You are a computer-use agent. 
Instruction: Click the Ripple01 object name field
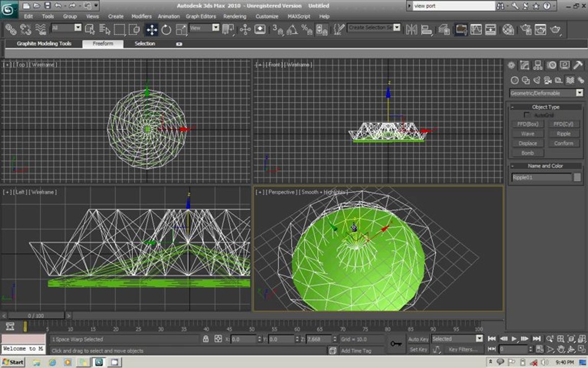click(542, 177)
